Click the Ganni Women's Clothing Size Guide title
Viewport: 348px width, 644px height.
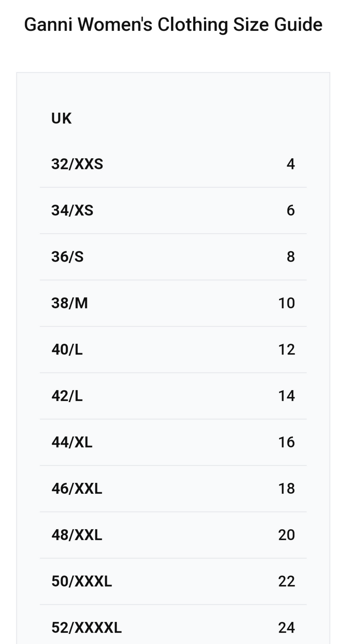pyautogui.click(x=173, y=25)
